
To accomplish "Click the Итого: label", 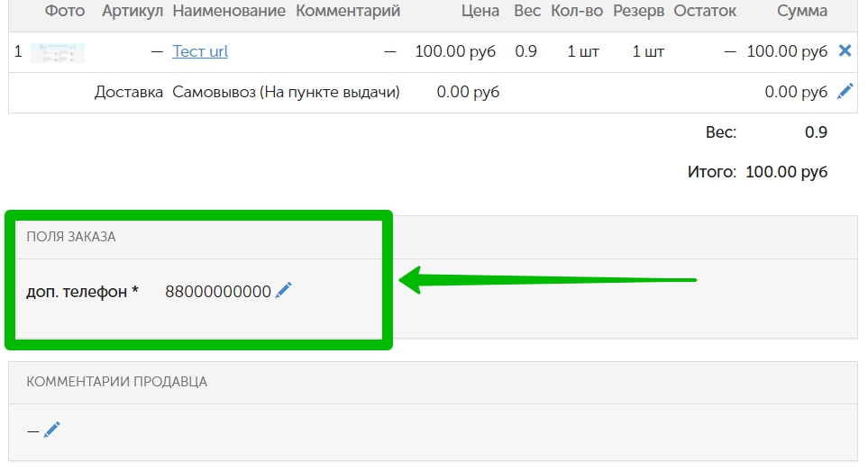I will coord(712,172).
